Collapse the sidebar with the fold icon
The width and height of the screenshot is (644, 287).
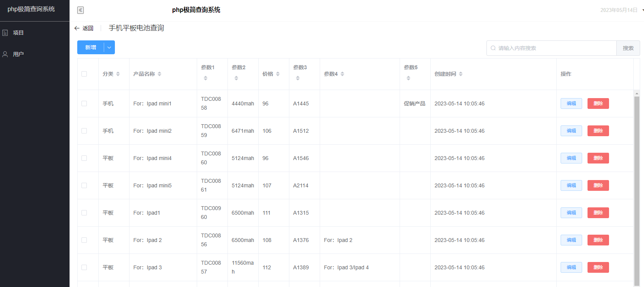click(80, 10)
